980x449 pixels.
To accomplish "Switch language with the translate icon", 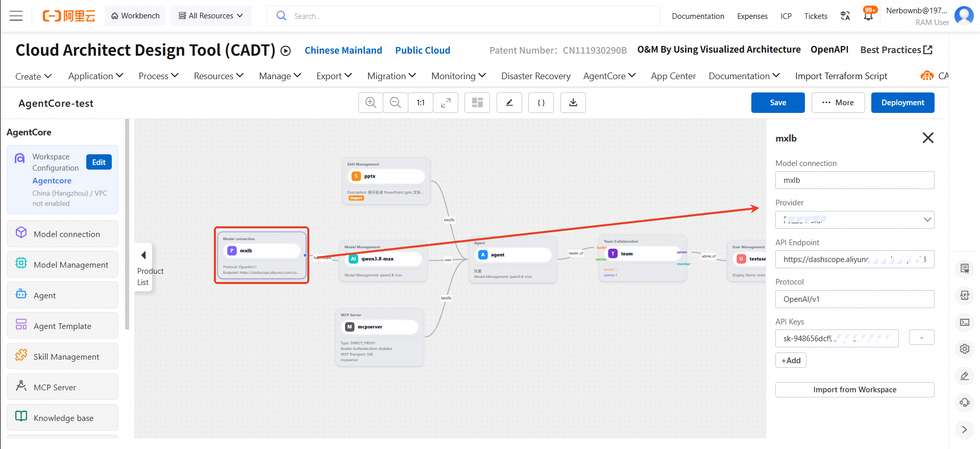I will click(845, 16).
